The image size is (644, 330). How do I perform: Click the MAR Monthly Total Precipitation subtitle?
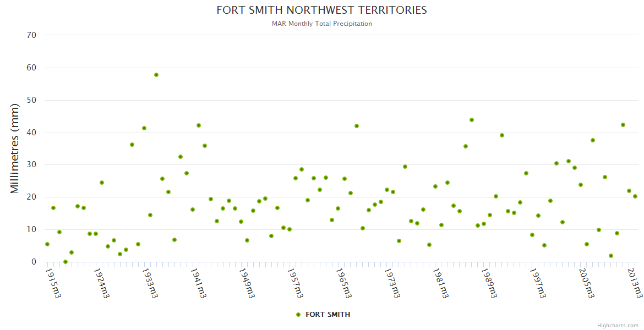pyautogui.click(x=321, y=24)
